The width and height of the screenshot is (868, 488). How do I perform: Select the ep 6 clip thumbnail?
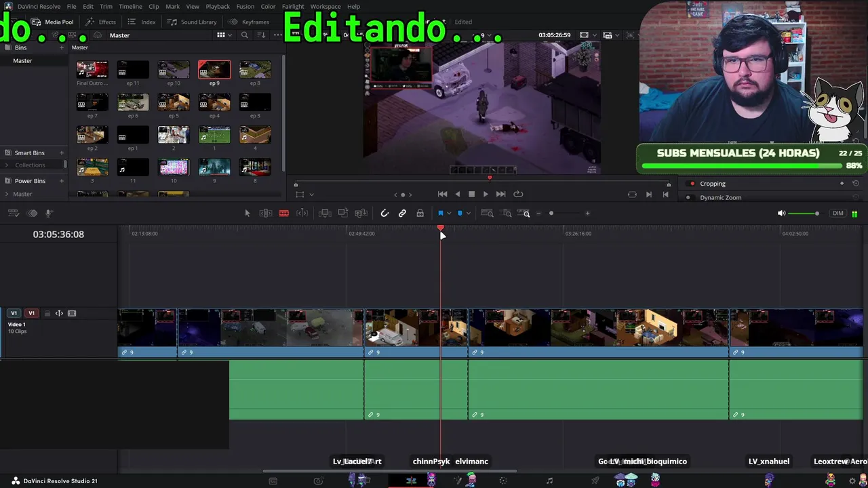coord(133,102)
